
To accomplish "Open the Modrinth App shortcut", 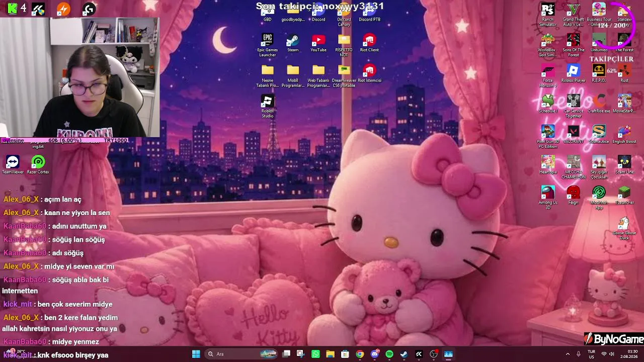I will click(x=599, y=198).
